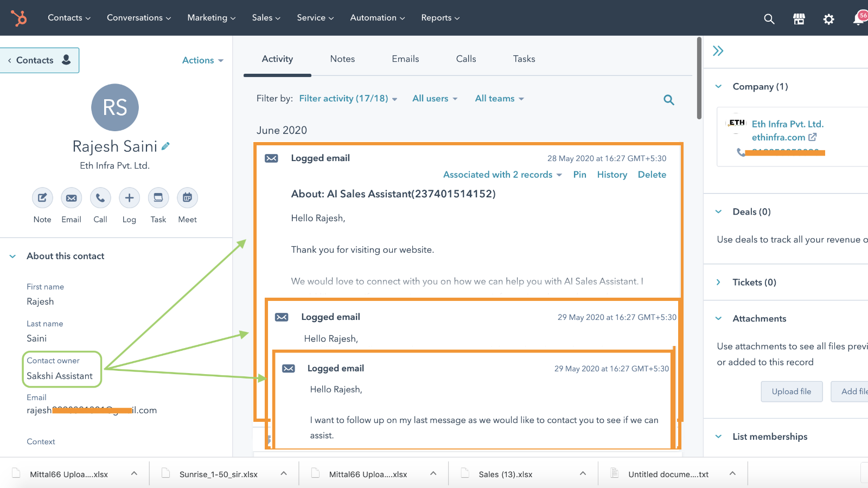Click the activity timeline search icon
The height and width of the screenshot is (488, 868).
[669, 100]
